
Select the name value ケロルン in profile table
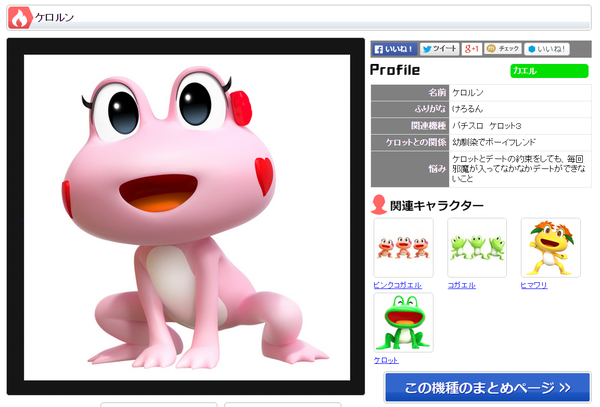click(468, 93)
